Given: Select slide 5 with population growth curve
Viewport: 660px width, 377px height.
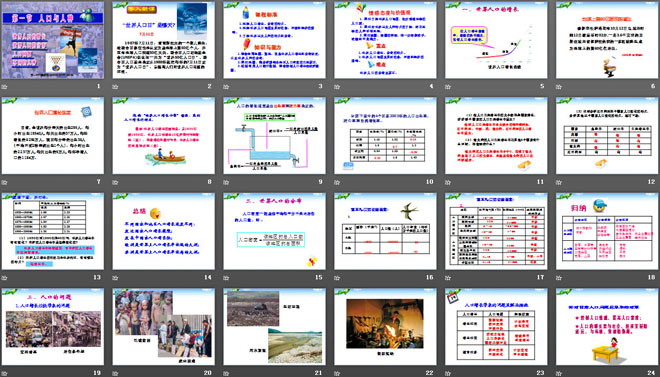Looking at the screenshot, I should [x=496, y=40].
